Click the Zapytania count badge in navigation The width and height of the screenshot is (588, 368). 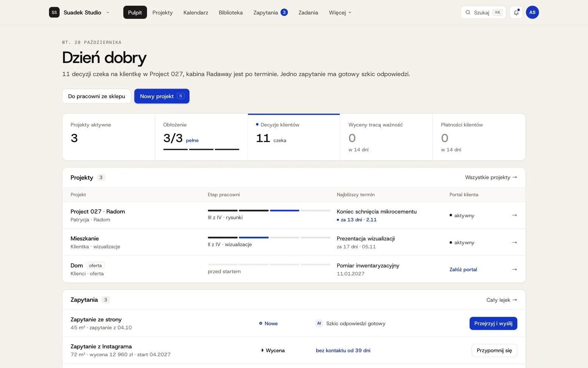pos(284,12)
